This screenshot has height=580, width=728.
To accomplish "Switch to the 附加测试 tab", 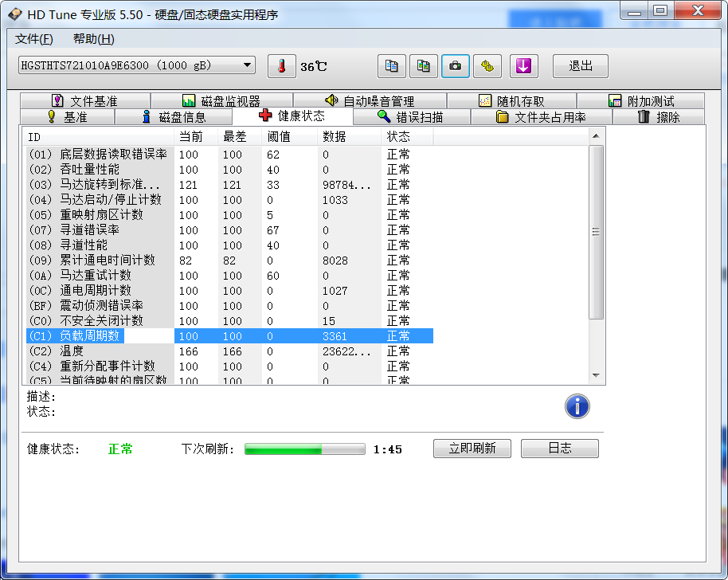I will tap(640, 100).
